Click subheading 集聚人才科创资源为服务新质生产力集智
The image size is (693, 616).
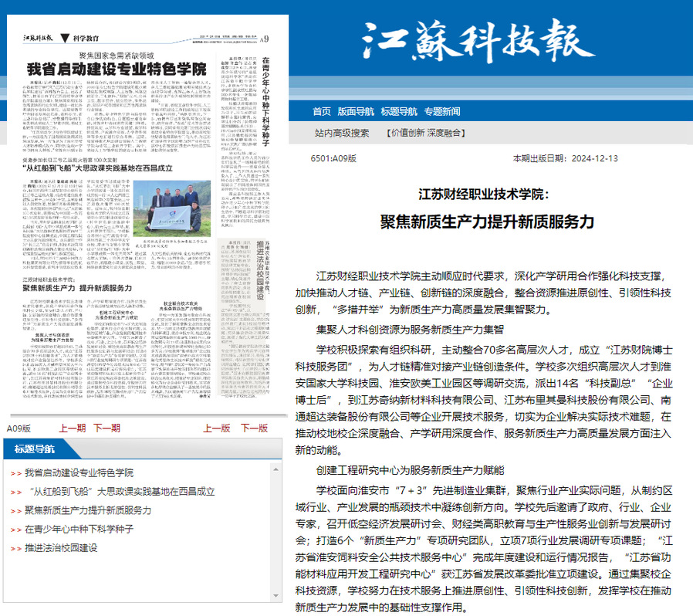[x=410, y=330]
